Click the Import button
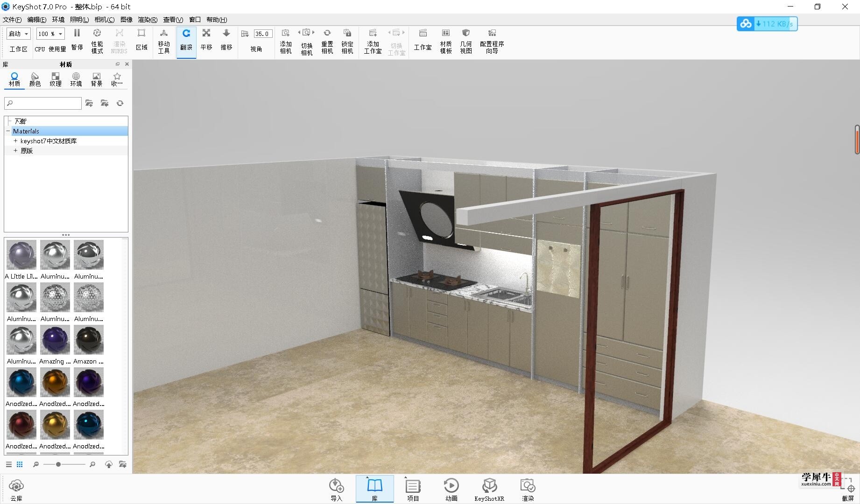The image size is (860, 504). pos(337,490)
